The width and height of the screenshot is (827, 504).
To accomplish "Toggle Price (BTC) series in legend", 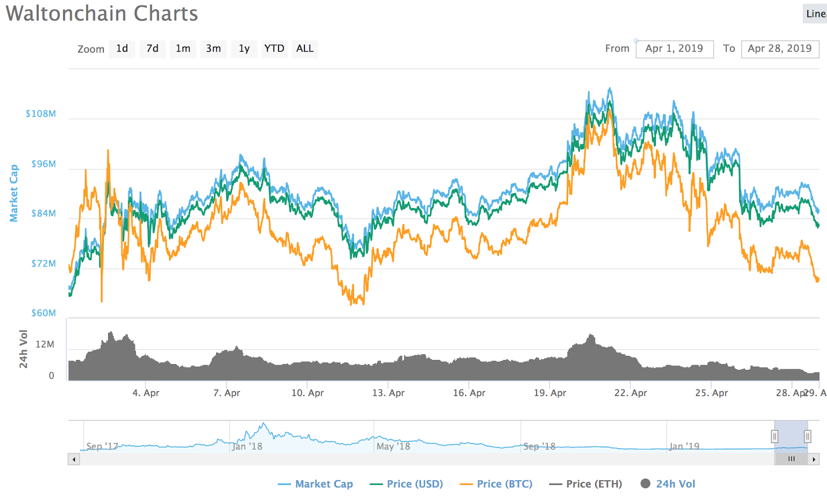I will [496, 484].
